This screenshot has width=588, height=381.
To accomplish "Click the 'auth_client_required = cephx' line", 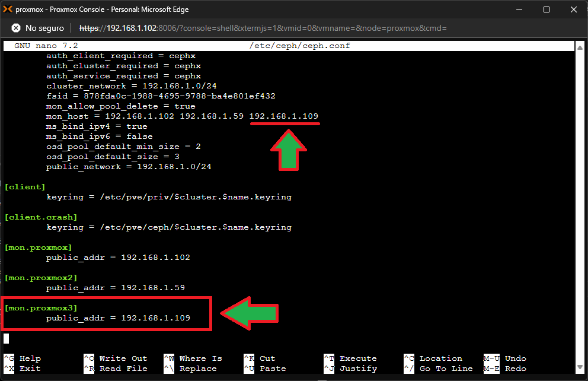I will pyautogui.click(x=121, y=56).
